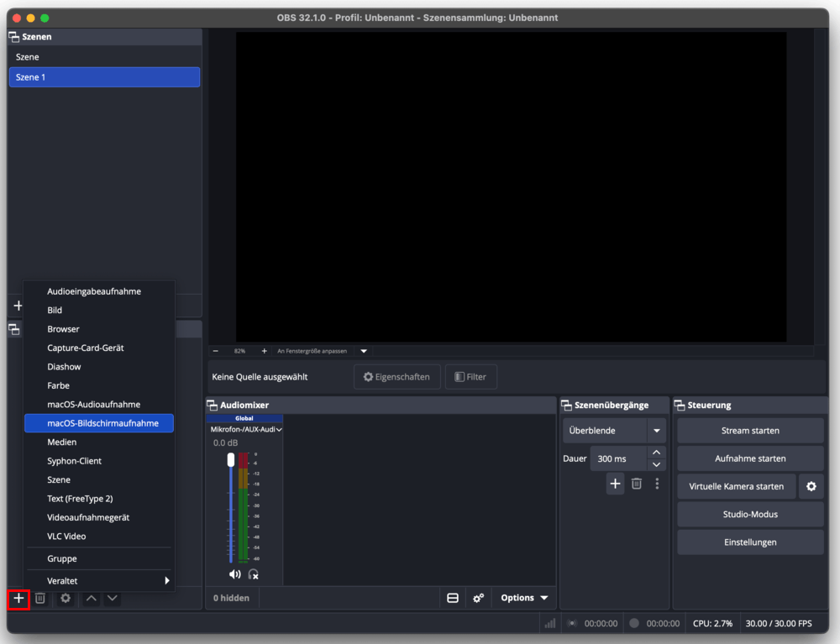Select Browser in the source menu
This screenshot has width=840, height=644.
pyautogui.click(x=63, y=329)
